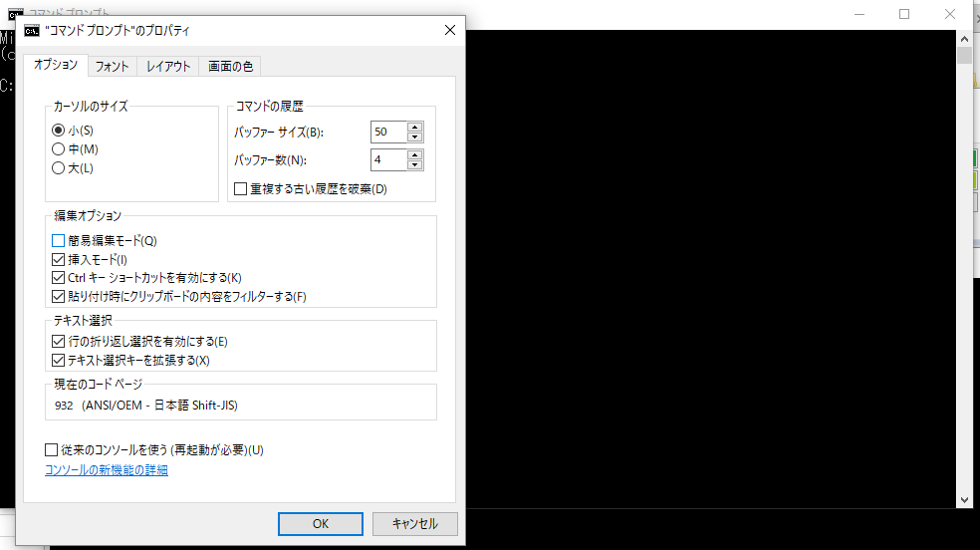The height and width of the screenshot is (550, 980).
Task: Confirm the dialog with the OK button
Action: [321, 524]
